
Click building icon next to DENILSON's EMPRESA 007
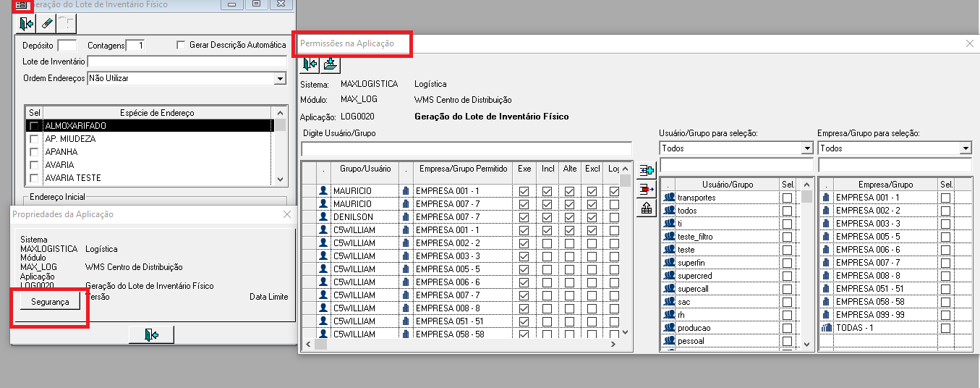406,217
